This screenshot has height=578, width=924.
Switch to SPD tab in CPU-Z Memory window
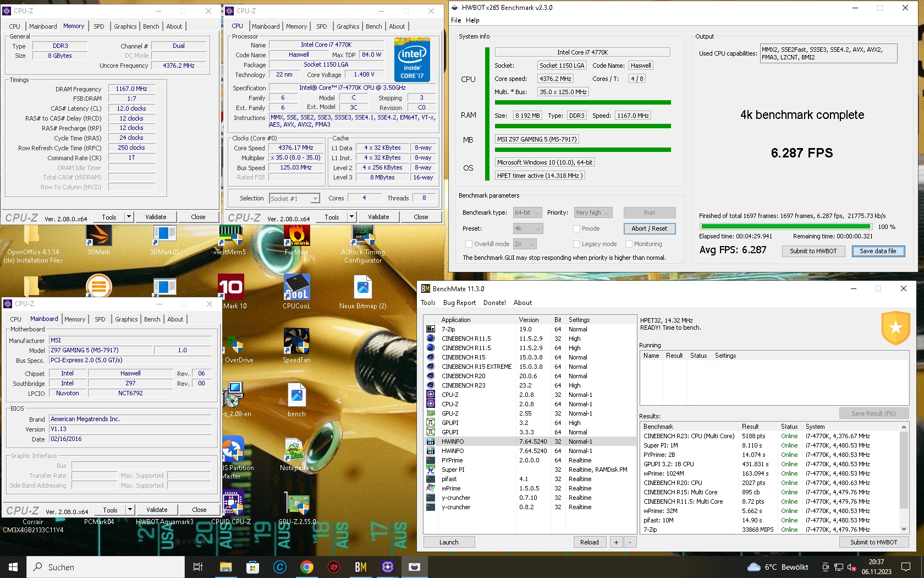tap(99, 26)
